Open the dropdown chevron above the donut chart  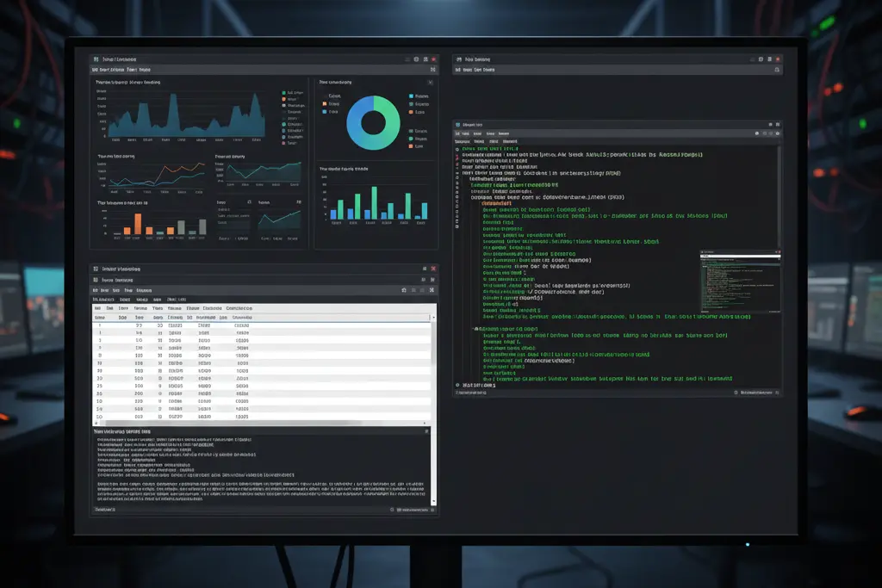pyautogui.click(x=431, y=82)
